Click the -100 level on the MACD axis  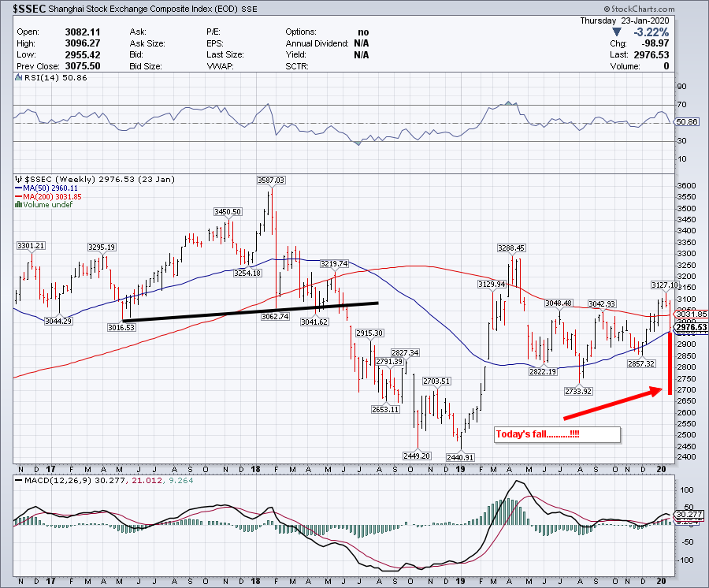tap(685, 560)
